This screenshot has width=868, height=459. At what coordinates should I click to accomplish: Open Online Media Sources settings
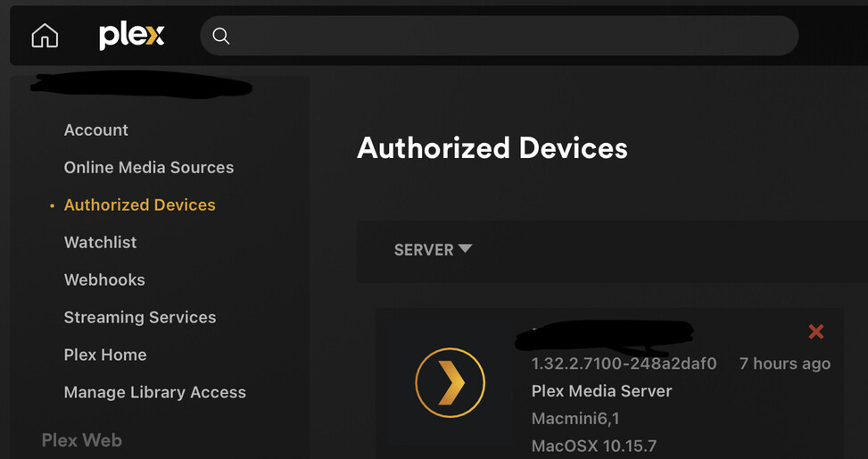(x=149, y=168)
